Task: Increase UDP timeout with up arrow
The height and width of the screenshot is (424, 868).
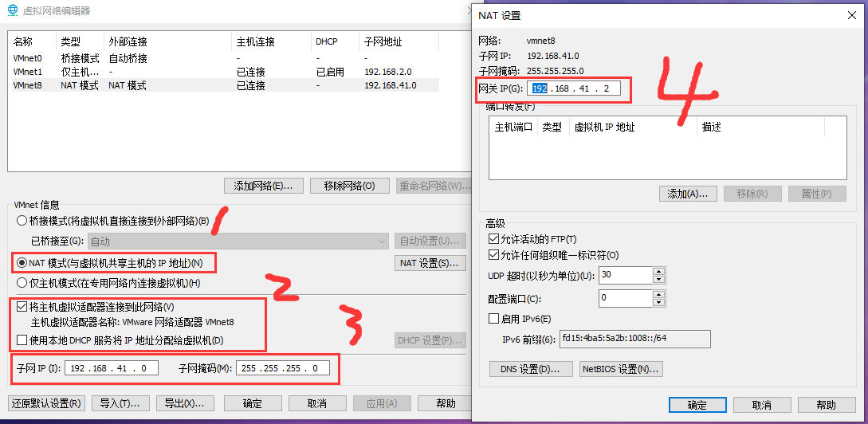Action: tap(658, 271)
